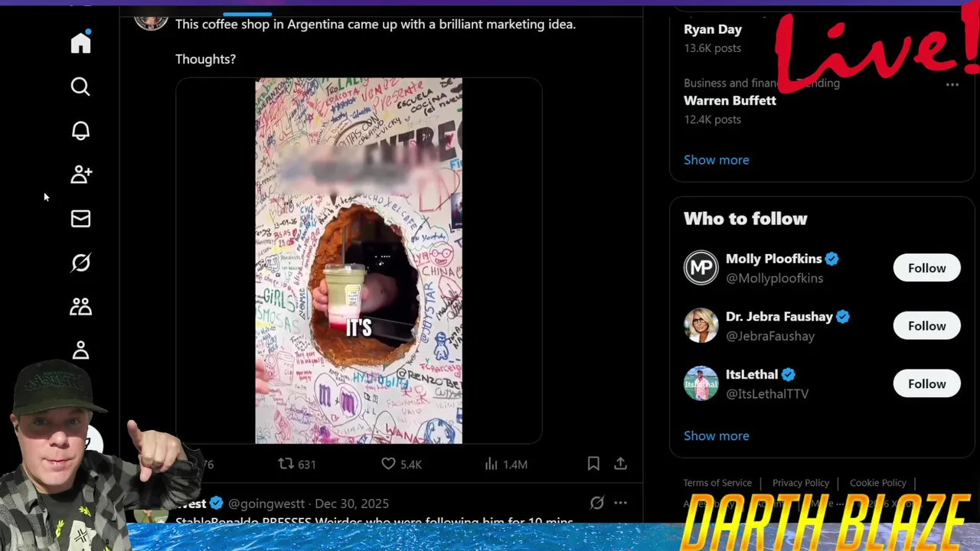The height and width of the screenshot is (551, 980).
Task: Open the Explore search icon
Action: coord(80,86)
